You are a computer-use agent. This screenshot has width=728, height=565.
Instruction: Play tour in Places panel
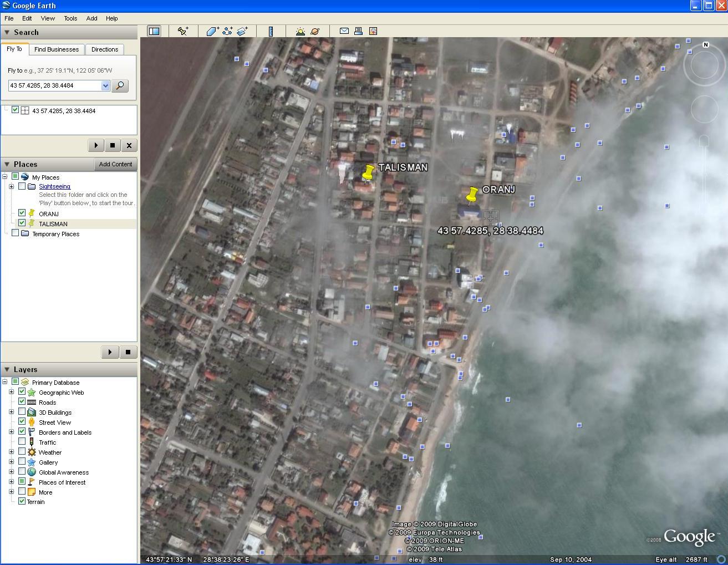point(110,352)
